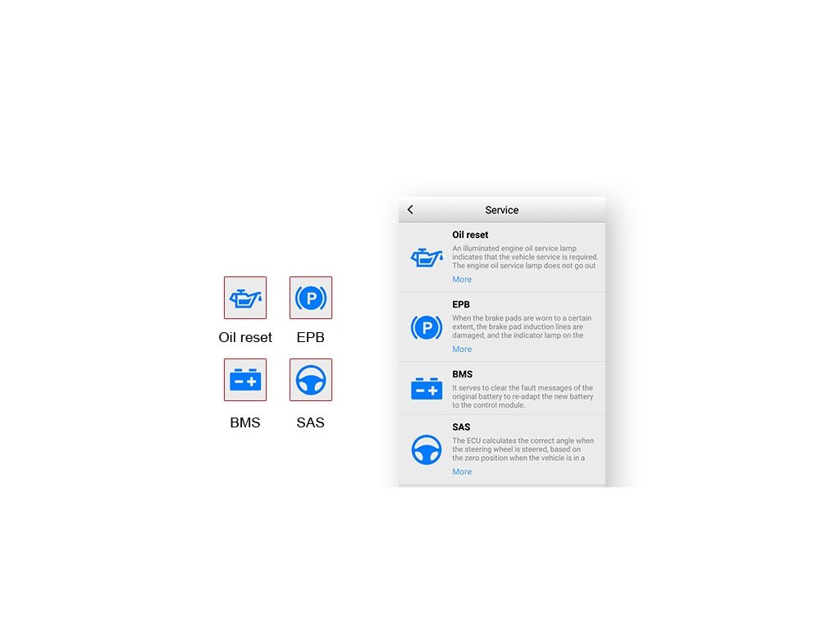The image size is (840, 630).
Task: Select the SAS heading in Service list
Action: (x=461, y=427)
